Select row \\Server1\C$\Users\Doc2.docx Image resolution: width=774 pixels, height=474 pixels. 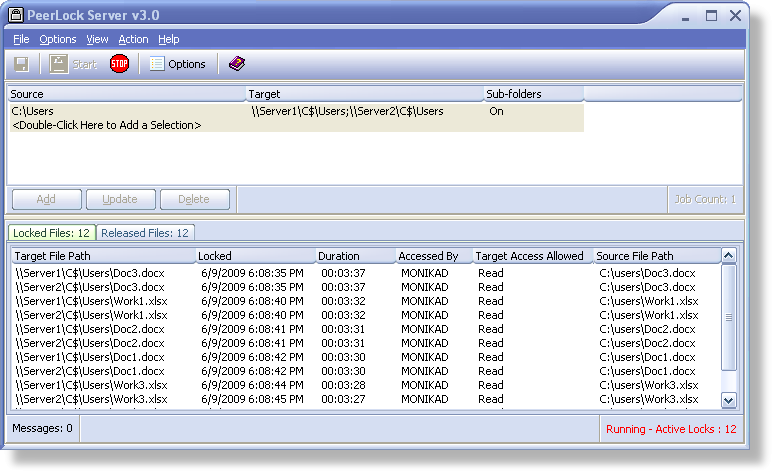tap(365, 329)
